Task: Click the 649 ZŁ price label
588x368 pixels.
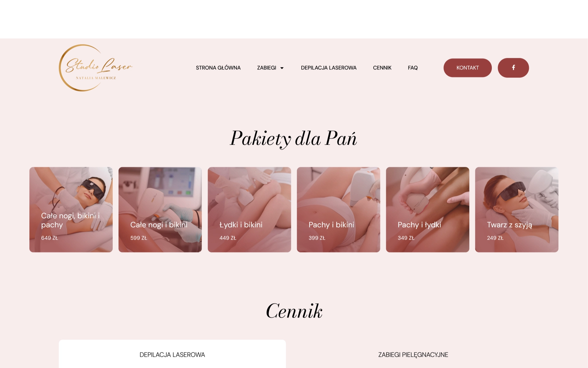Action: click(50, 238)
